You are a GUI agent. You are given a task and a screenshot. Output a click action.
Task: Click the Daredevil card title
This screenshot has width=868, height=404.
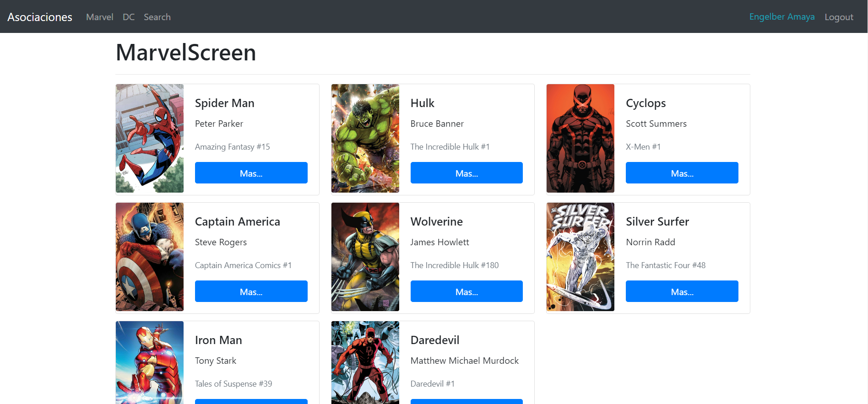[435, 340]
